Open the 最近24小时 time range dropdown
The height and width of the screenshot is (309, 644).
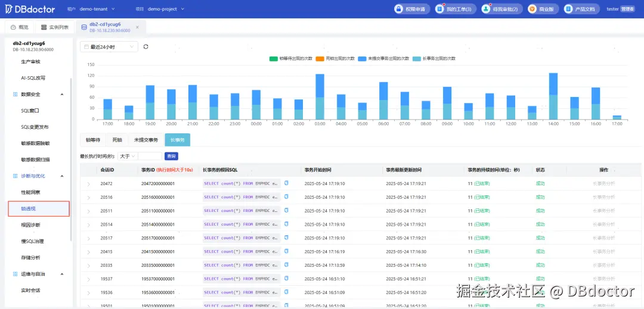click(x=109, y=46)
